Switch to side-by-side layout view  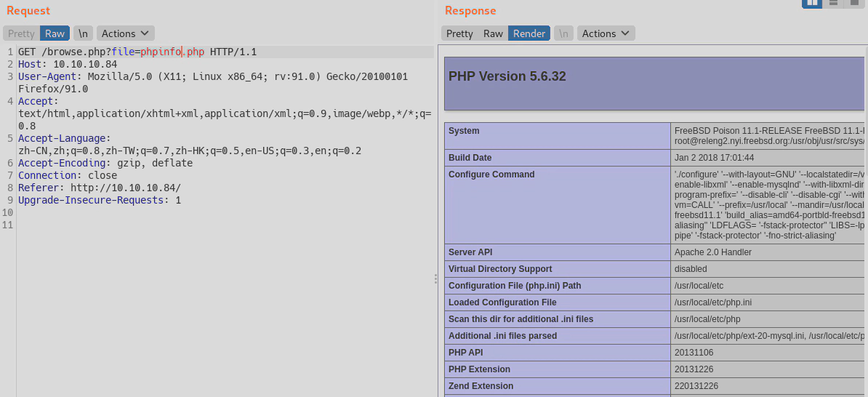812,3
